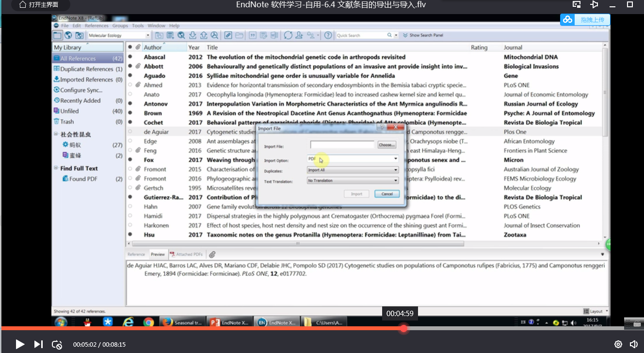The width and height of the screenshot is (644, 353).
Task: Click the Open Link toolbar icon
Action: 228,35
